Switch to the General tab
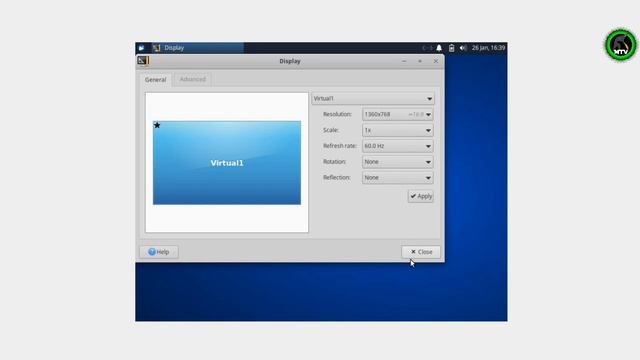Image resolution: width=640 pixels, height=360 pixels. click(156, 80)
